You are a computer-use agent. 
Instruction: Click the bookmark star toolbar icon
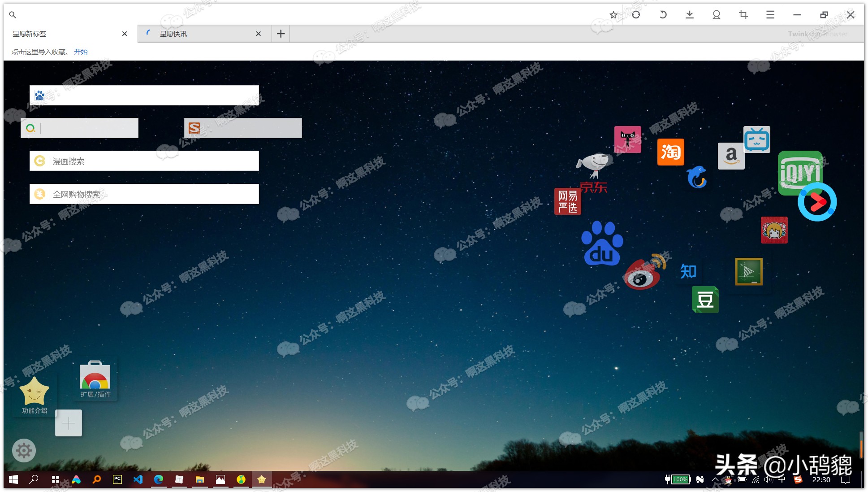pos(613,15)
